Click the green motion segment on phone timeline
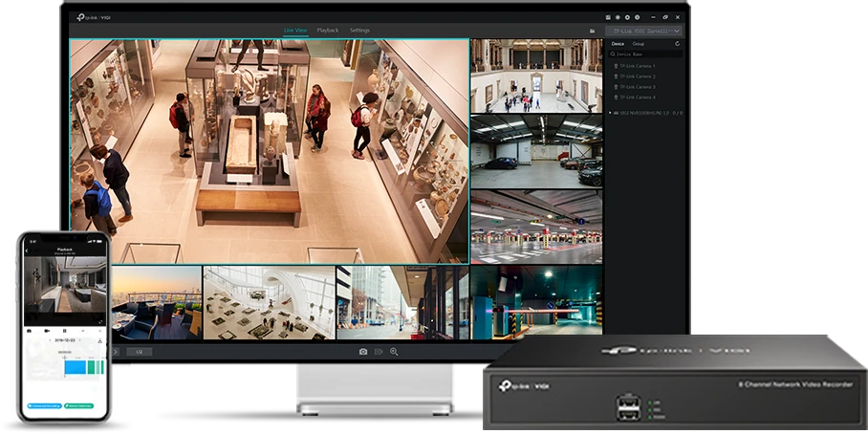Viewport: 868px width, 434px height. click(x=92, y=367)
